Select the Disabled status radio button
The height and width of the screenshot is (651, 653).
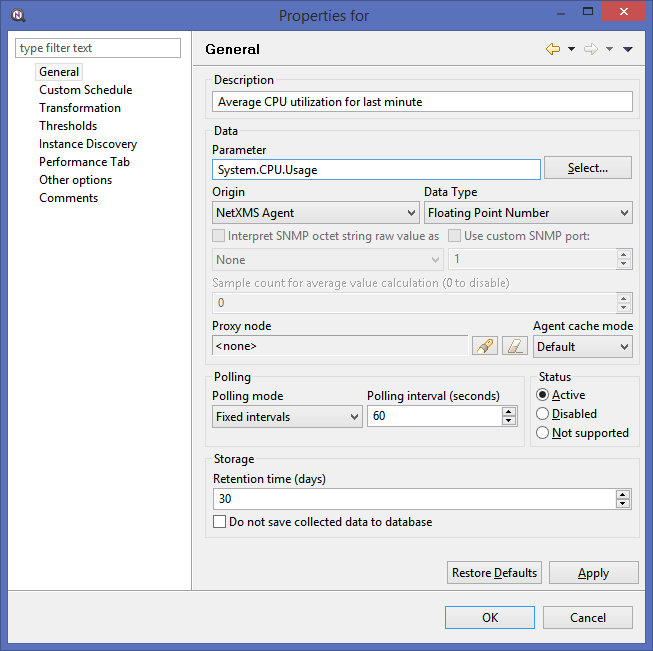pos(543,414)
